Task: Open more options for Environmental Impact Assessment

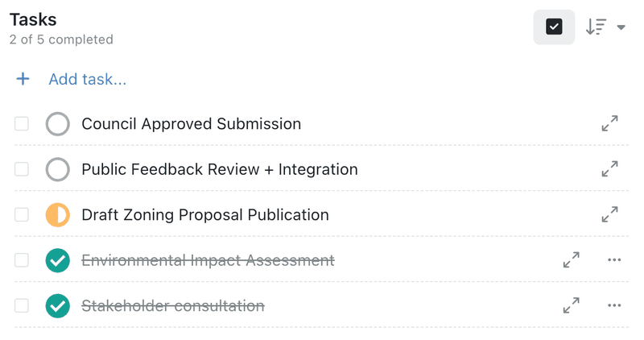Action: pyautogui.click(x=614, y=260)
